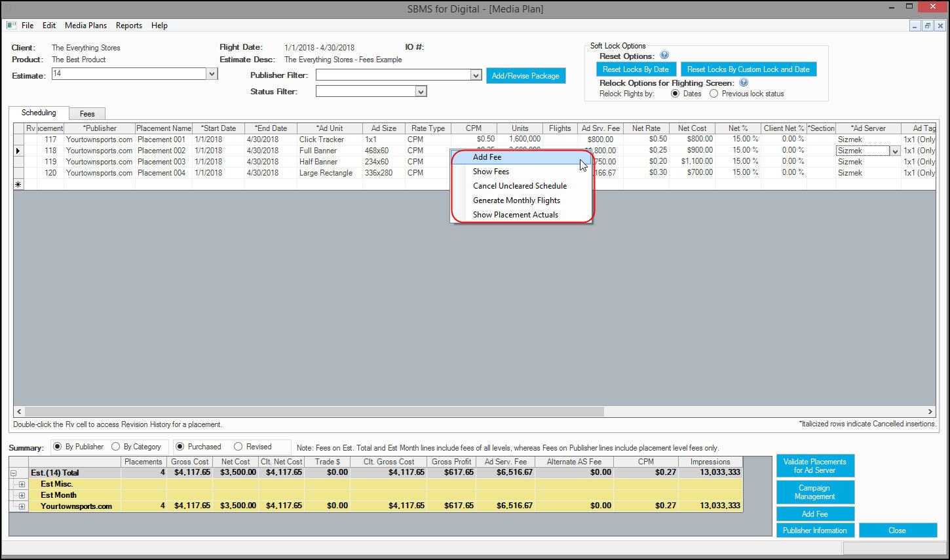This screenshot has height=560, width=950.
Task: Select the By Category summary option
Action: tap(116, 447)
